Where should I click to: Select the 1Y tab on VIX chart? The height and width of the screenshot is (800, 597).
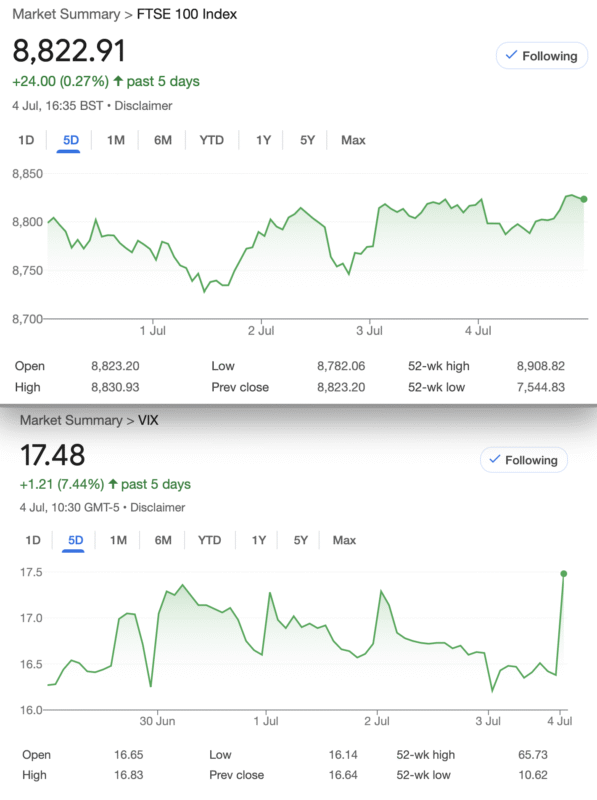coord(259,540)
